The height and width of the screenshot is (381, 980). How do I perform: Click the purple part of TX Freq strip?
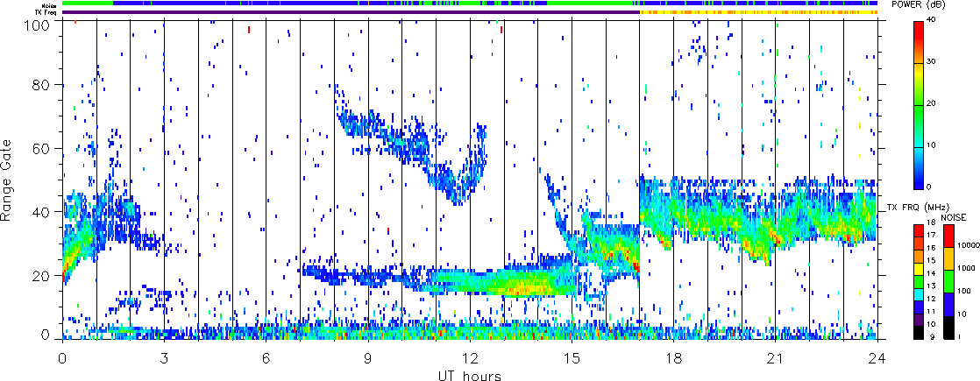click(352, 12)
